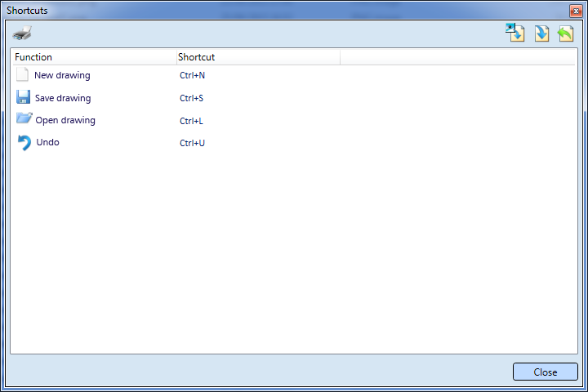This screenshot has height=392, width=588.
Task: Sort by the Shortcut column header
Action: [258, 57]
